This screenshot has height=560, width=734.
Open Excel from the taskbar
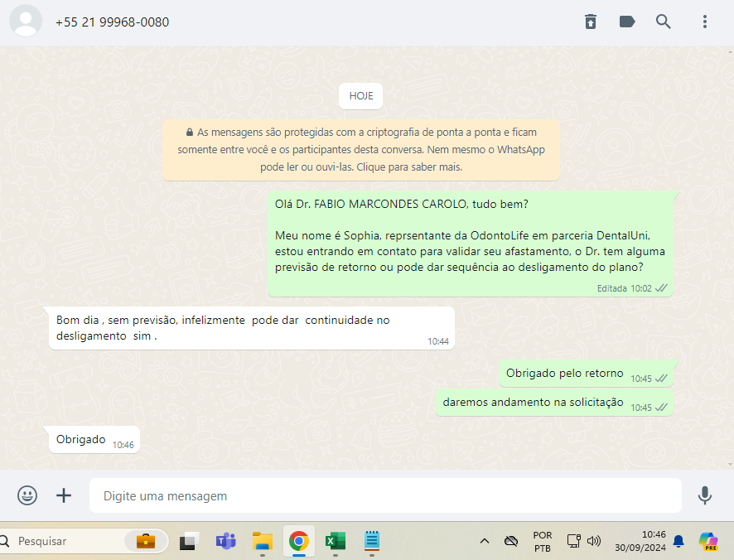(x=335, y=541)
